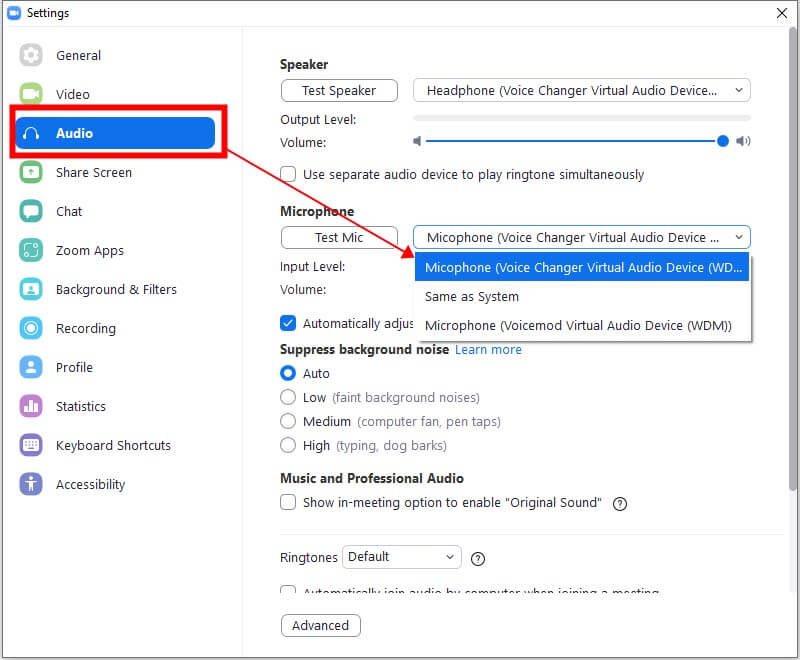The height and width of the screenshot is (660, 800).
Task: Click the Background & Filters icon
Action: coord(31,289)
